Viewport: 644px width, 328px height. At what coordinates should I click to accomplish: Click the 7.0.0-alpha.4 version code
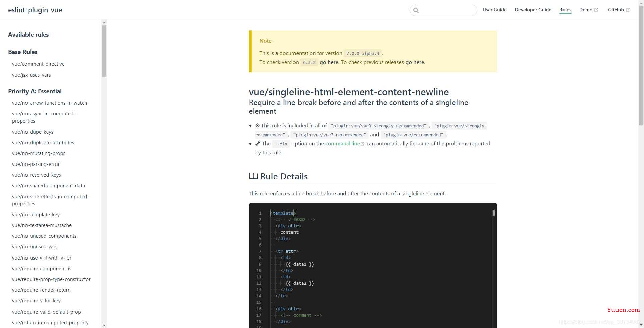point(363,53)
